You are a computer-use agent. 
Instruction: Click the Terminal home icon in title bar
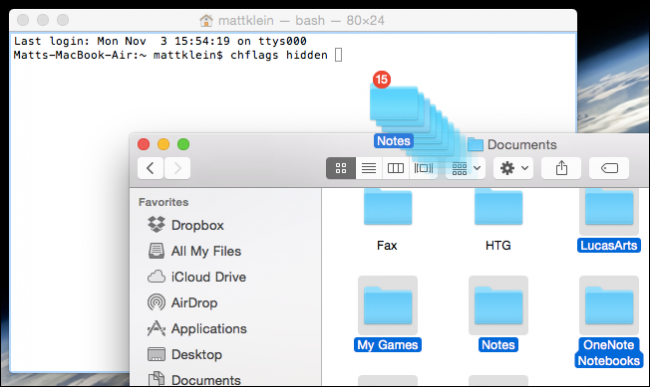[206, 20]
